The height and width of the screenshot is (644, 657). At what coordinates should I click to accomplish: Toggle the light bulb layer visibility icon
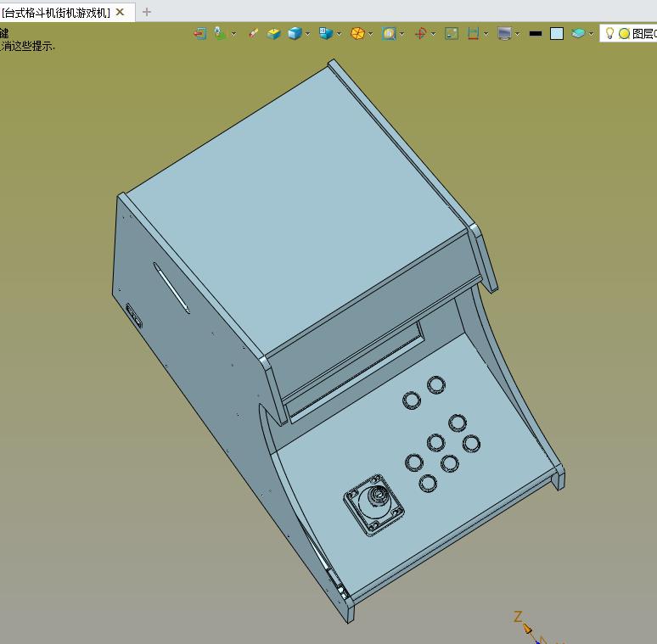(609, 33)
